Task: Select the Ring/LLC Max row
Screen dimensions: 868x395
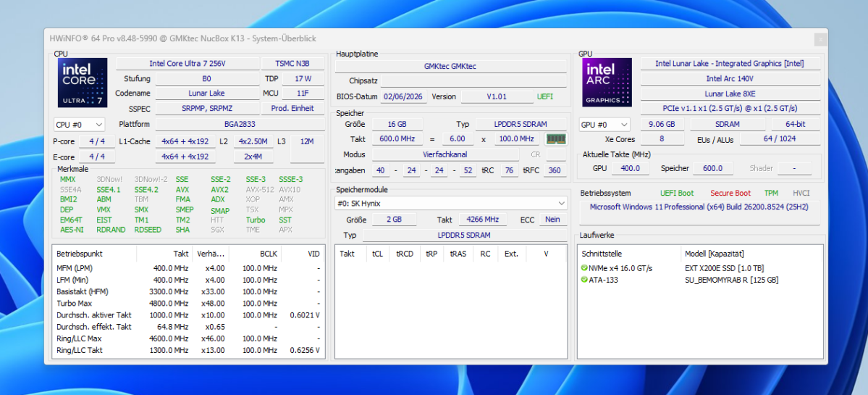Action: pos(188,338)
